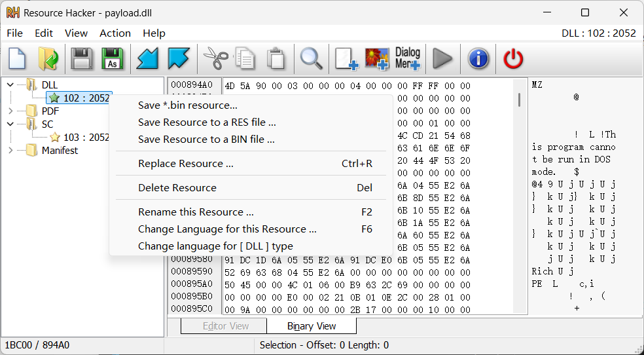Choose Save Resource to a RES file
The width and height of the screenshot is (644, 355).
click(x=251, y=122)
